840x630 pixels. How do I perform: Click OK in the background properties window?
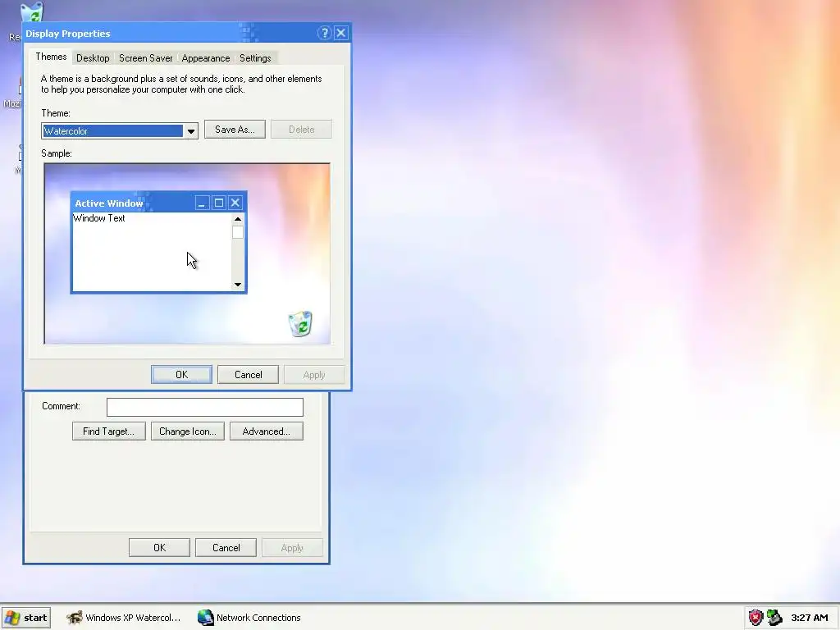click(159, 547)
